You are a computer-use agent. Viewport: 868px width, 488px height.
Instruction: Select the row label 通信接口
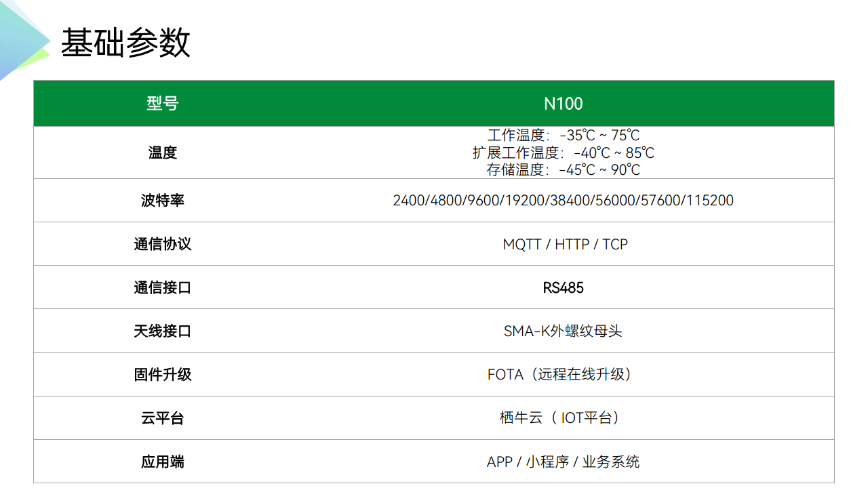(163, 287)
